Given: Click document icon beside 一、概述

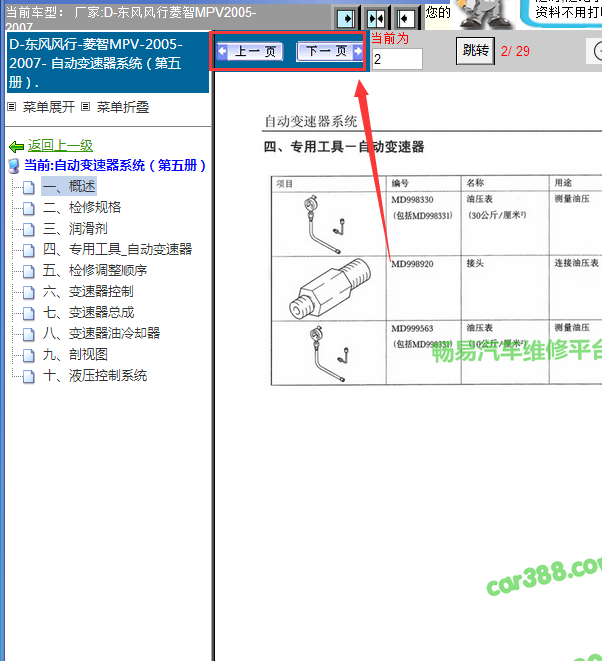Looking at the screenshot, I should coord(29,187).
